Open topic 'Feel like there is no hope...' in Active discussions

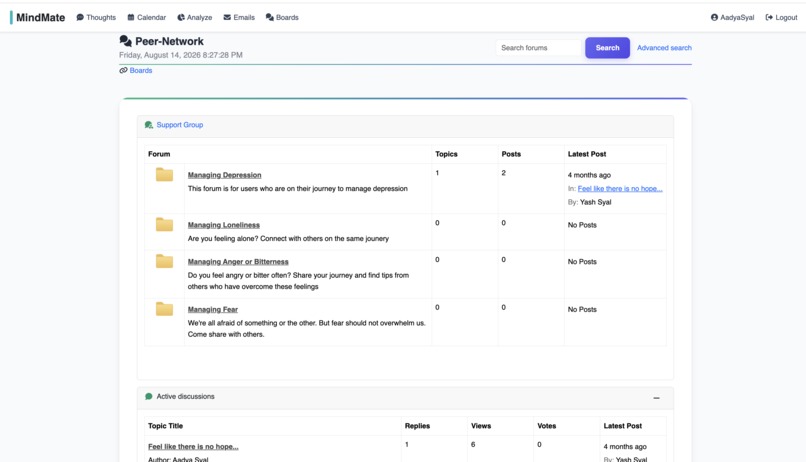pos(193,447)
